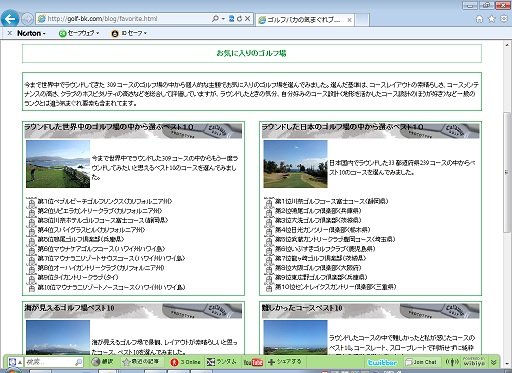The width and height of the screenshot is (512, 373).
Task: Click the browser Forward button
Action: tap(27, 19)
